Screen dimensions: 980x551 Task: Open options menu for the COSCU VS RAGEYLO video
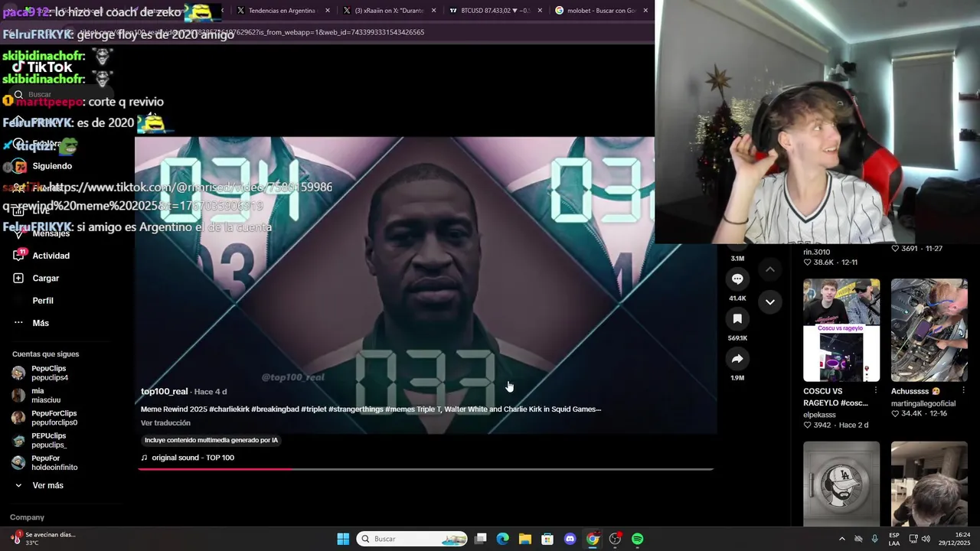[876, 390]
